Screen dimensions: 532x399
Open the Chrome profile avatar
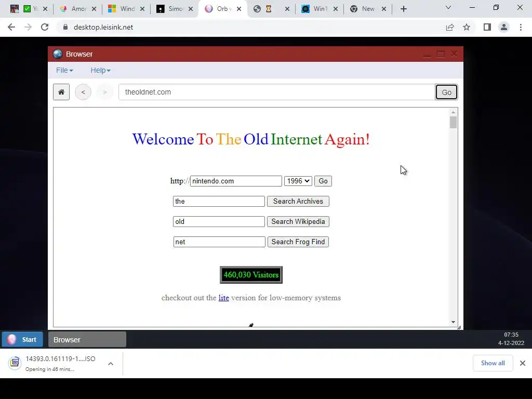[x=504, y=27]
